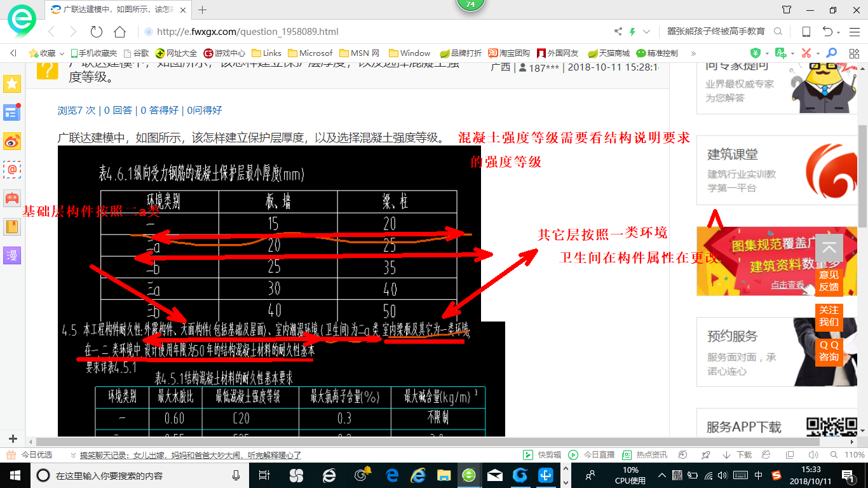The image size is (868, 488).
Task: Open mobile phone view icon in toolbar
Action: point(806,32)
